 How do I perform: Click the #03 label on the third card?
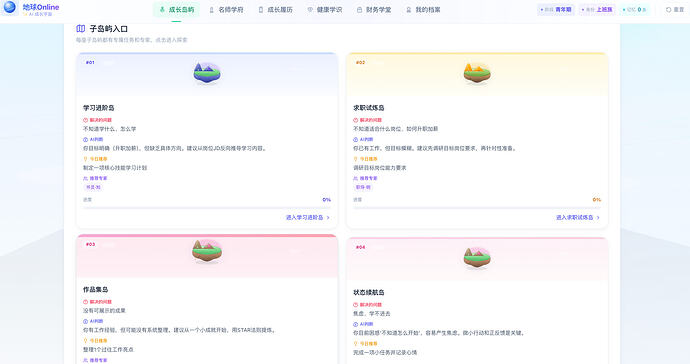pos(90,244)
